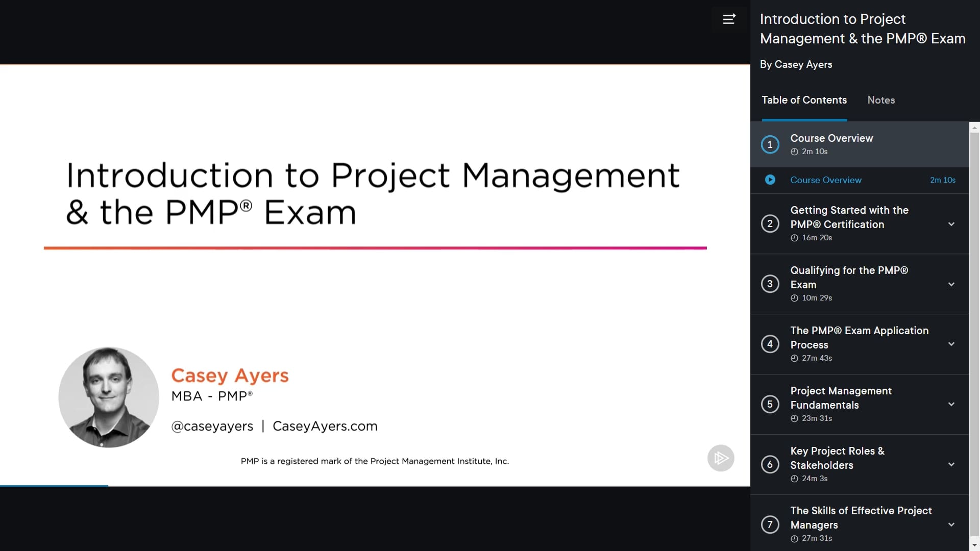Open the Course Overview lesson
This screenshot has height=551, width=980.
click(826, 180)
